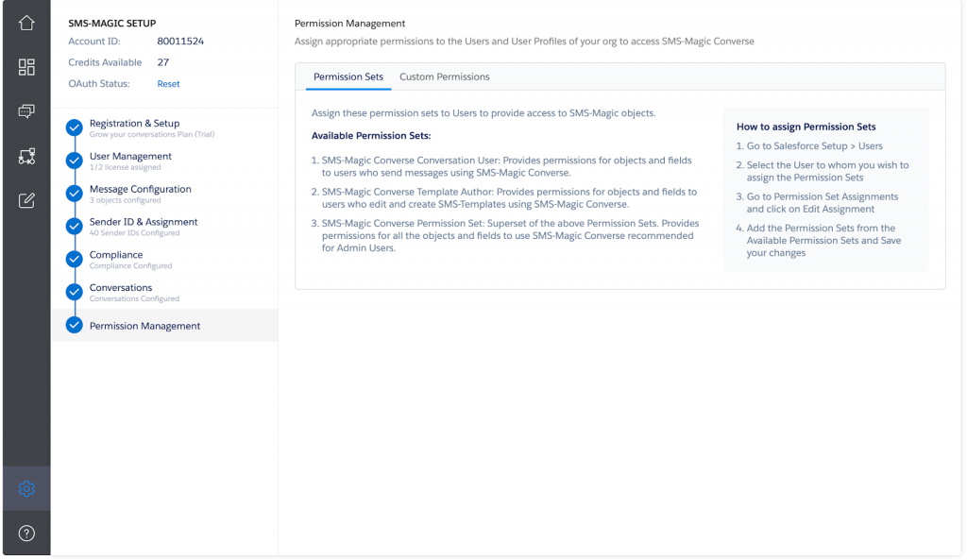This screenshot has width=967, height=560.
Task: Switch to the Permission Sets tab
Action: pos(348,76)
